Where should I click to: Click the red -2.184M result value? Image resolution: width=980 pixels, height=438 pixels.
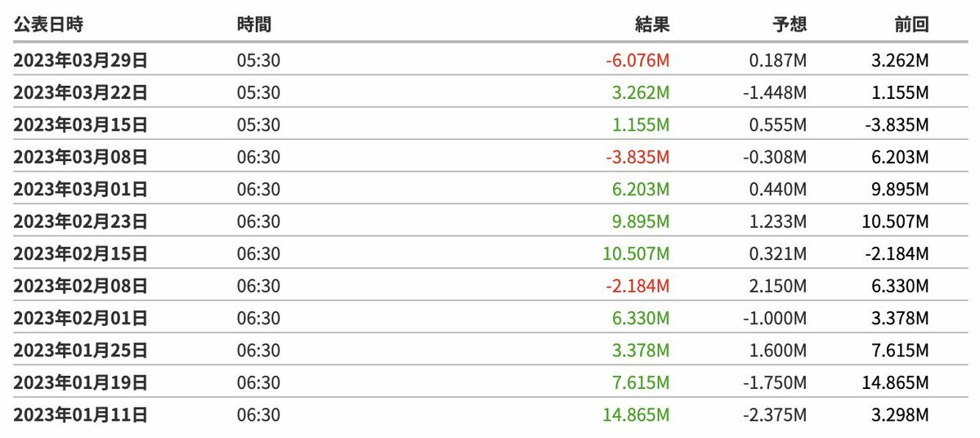click(x=638, y=286)
